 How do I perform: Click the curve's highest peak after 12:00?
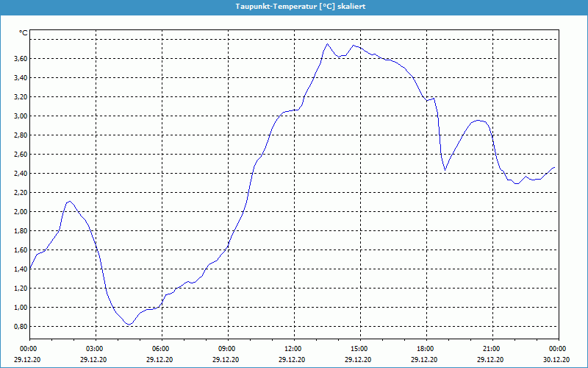pyautogui.click(x=328, y=43)
